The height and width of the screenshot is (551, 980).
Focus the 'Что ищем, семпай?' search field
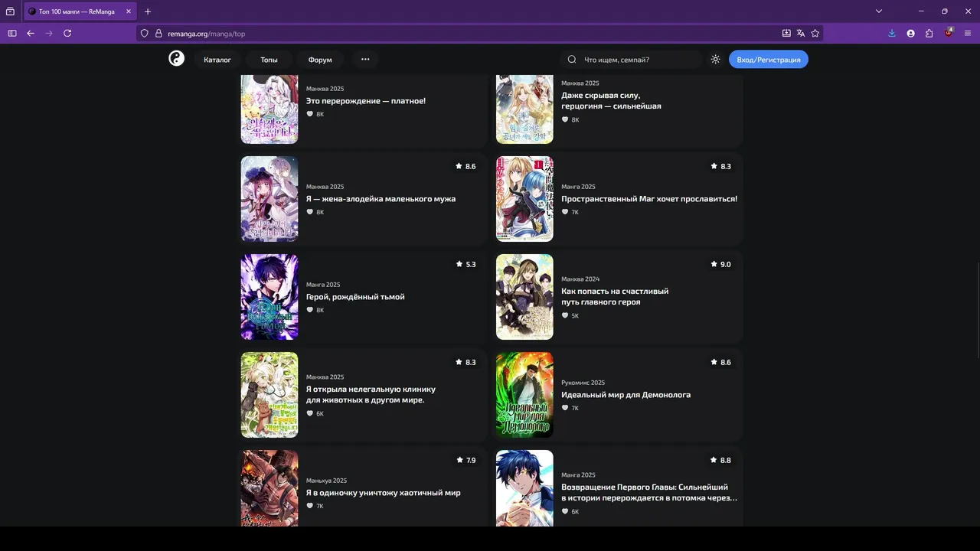(x=632, y=60)
